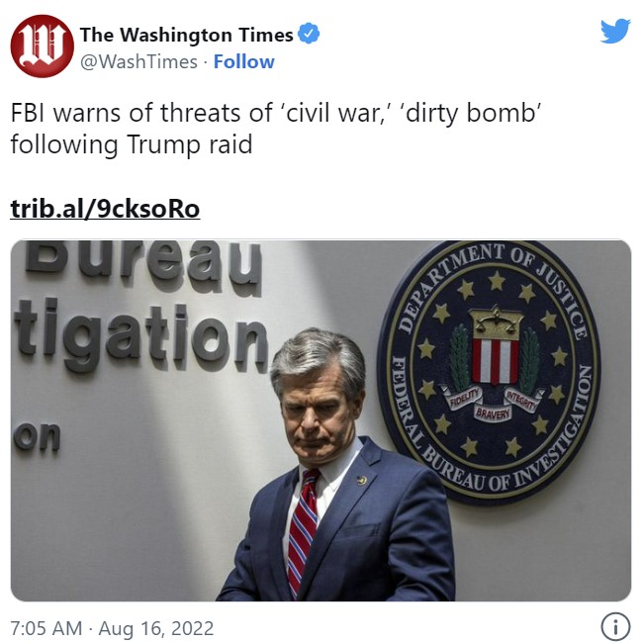The image size is (644, 644).
Task: Click the red striped tie in photo
Action: [x=303, y=532]
